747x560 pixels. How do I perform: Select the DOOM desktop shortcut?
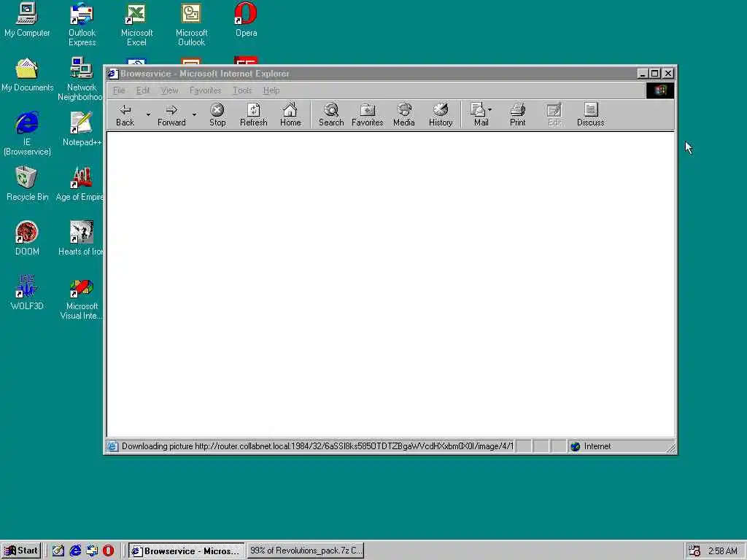coord(27,238)
